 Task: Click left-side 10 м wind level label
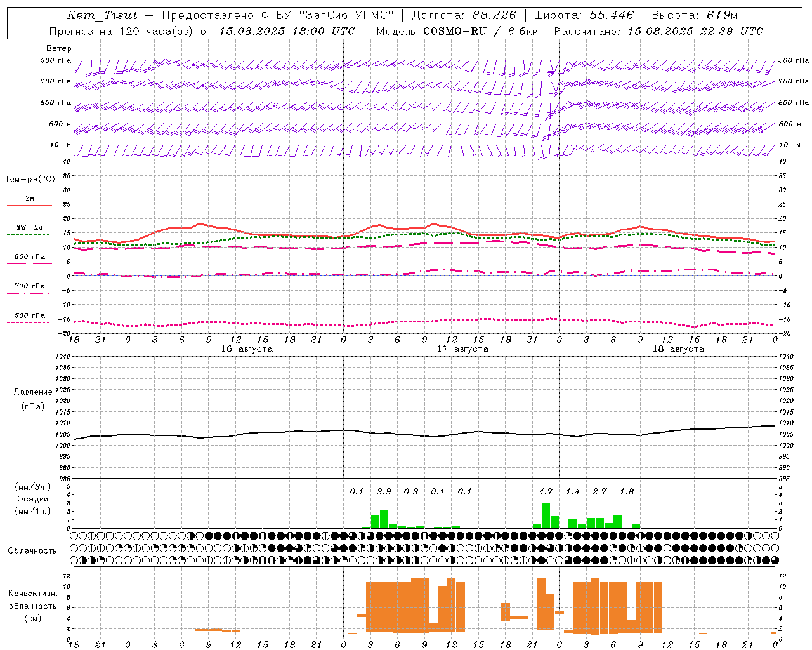[x=60, y=145]
